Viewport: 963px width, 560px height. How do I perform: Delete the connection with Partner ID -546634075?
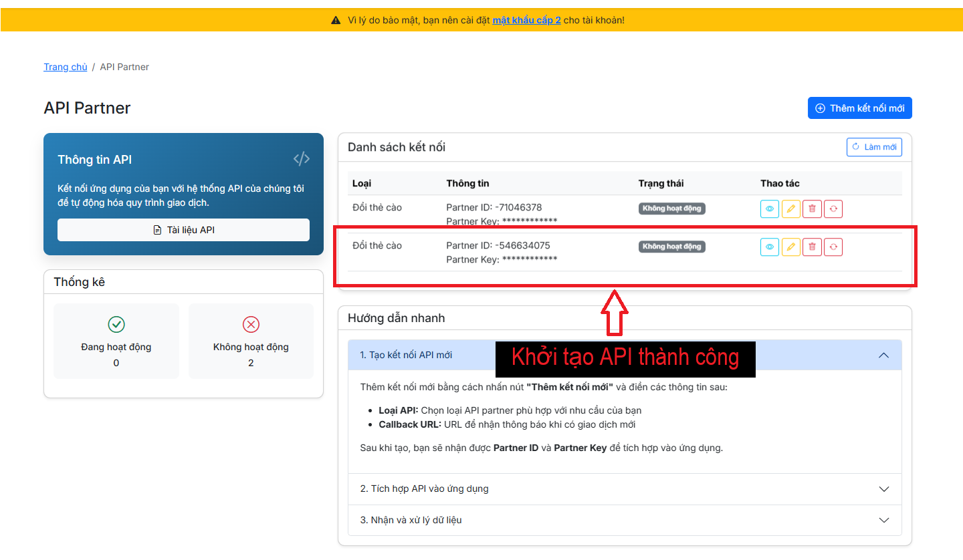click(812, 247)
